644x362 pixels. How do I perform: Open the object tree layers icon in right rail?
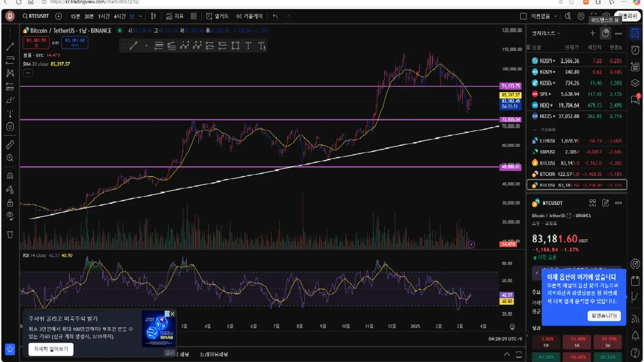[x=635, y=83]
